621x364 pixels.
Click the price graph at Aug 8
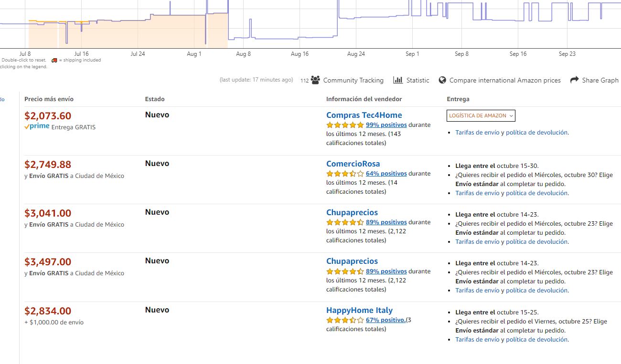(x=244, y=38)
